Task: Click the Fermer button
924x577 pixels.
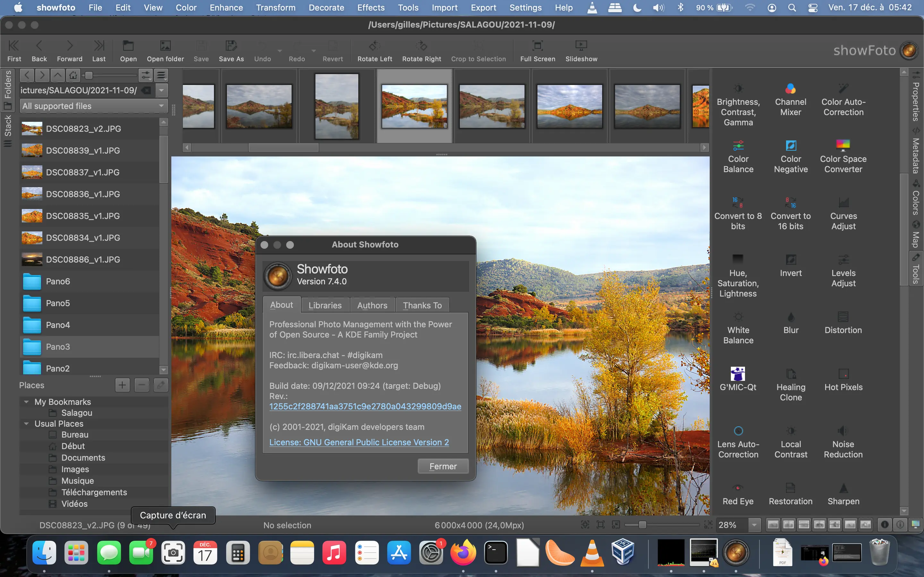Action: [x=442, y=466]
